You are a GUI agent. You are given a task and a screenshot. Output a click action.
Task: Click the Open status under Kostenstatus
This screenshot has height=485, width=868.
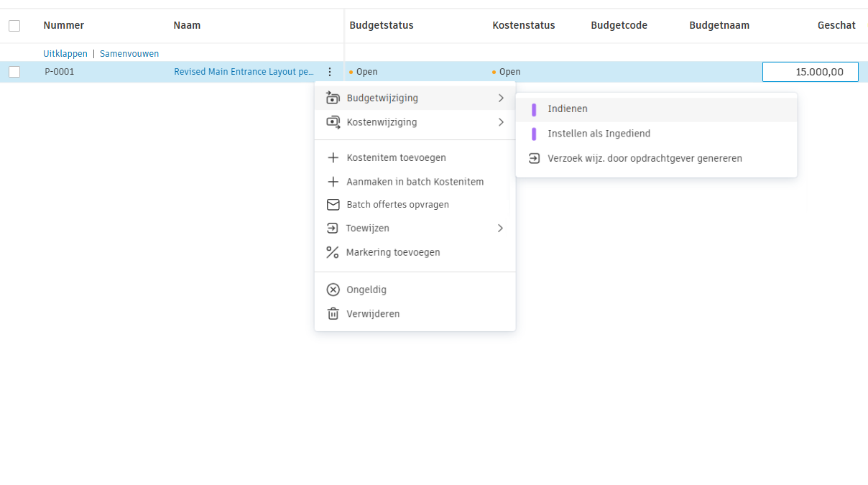(x=507, y=72)
